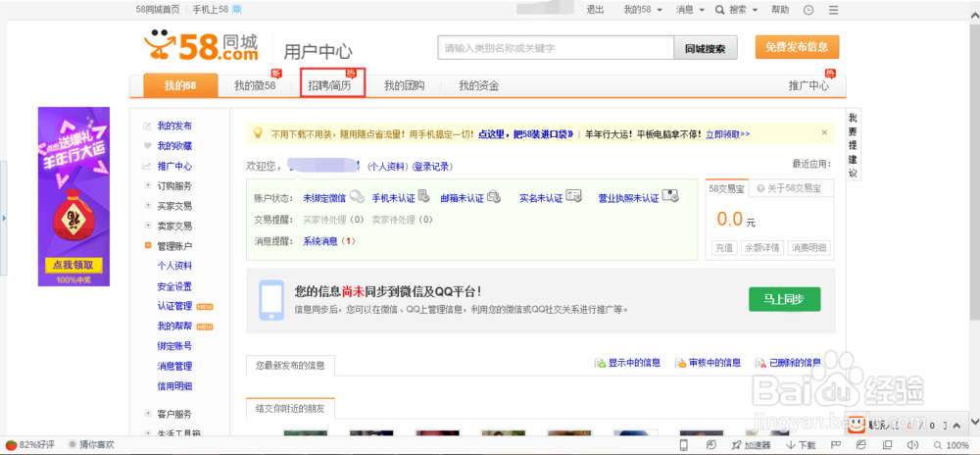The image size is (980, 455).
Task: Click the 余额详情 button
Action: click(x=762, y=247)
